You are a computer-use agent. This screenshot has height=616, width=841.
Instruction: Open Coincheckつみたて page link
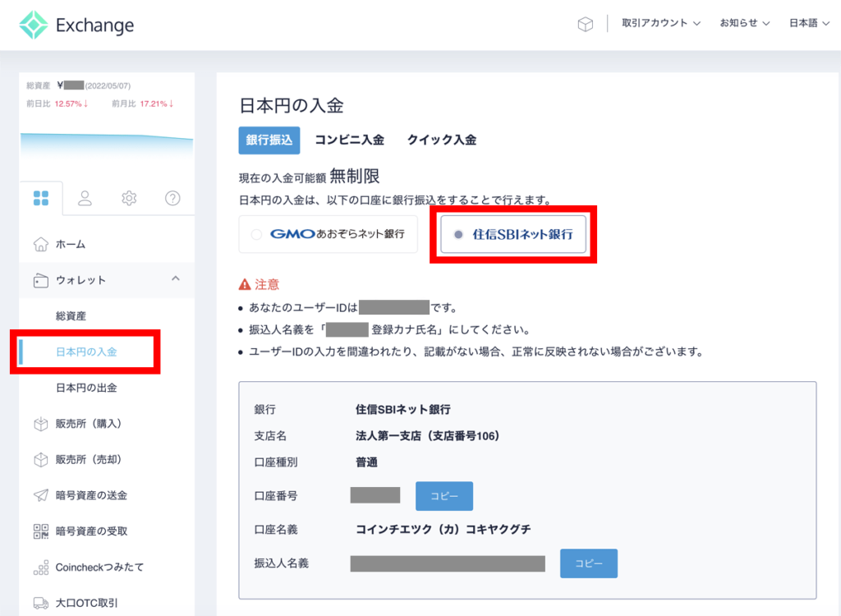click(x=99, y=568)
